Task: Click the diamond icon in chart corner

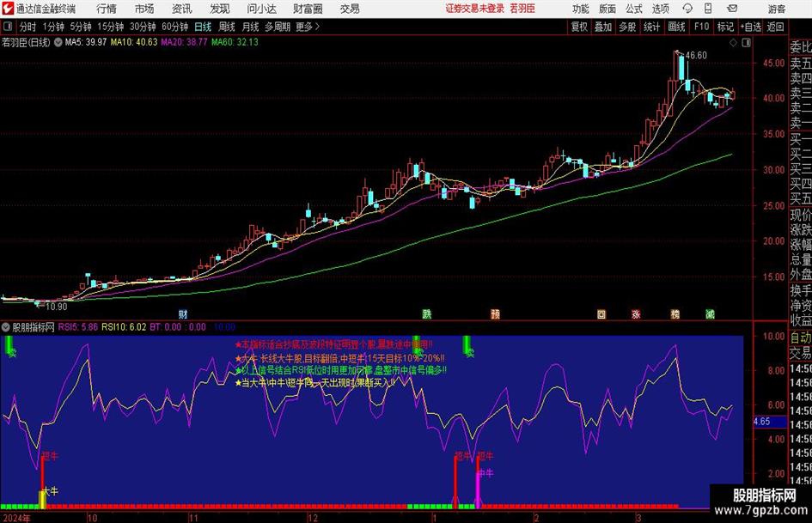Action: click(x=733, y=43)
